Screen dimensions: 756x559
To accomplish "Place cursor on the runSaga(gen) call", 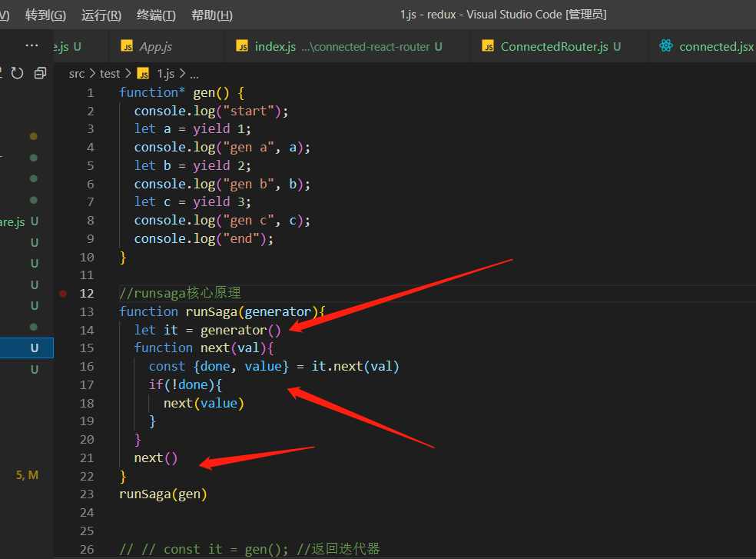I will [163, 494].
